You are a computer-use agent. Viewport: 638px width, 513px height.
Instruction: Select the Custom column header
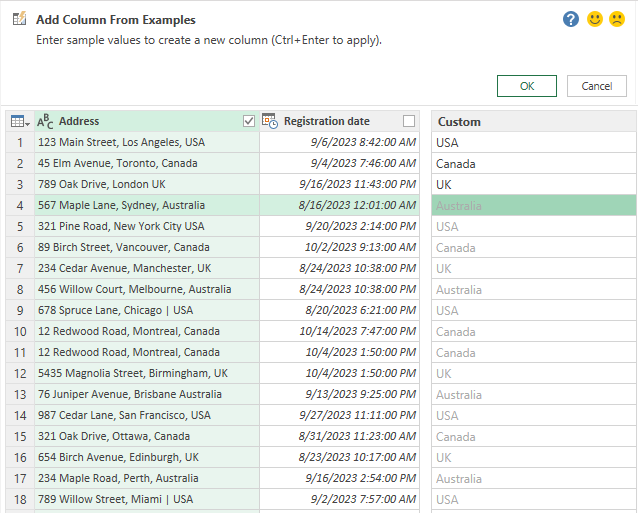(x=533, y=121)
